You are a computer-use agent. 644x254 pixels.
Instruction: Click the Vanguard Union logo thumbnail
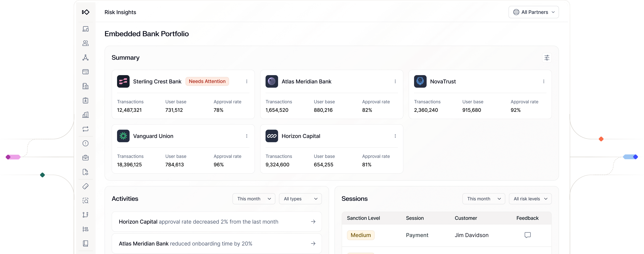[x=123, y=136]
